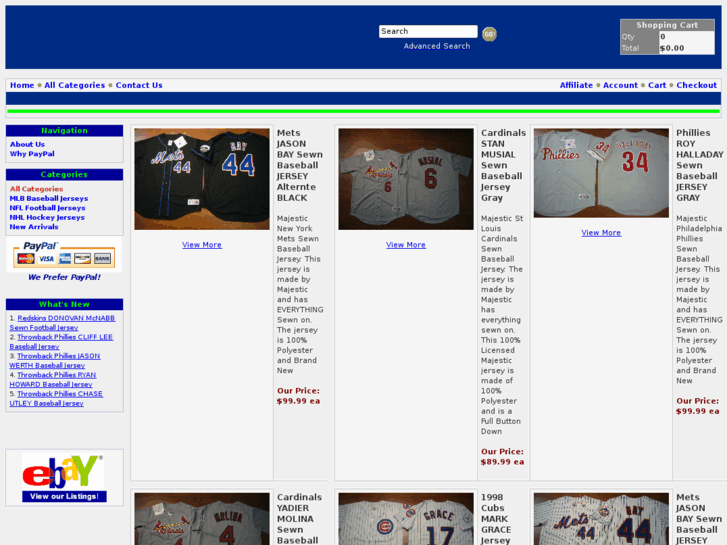This screenshot has width=727, height=545.
Task: Open the About Us link
Action: click(x=27, y=144)
